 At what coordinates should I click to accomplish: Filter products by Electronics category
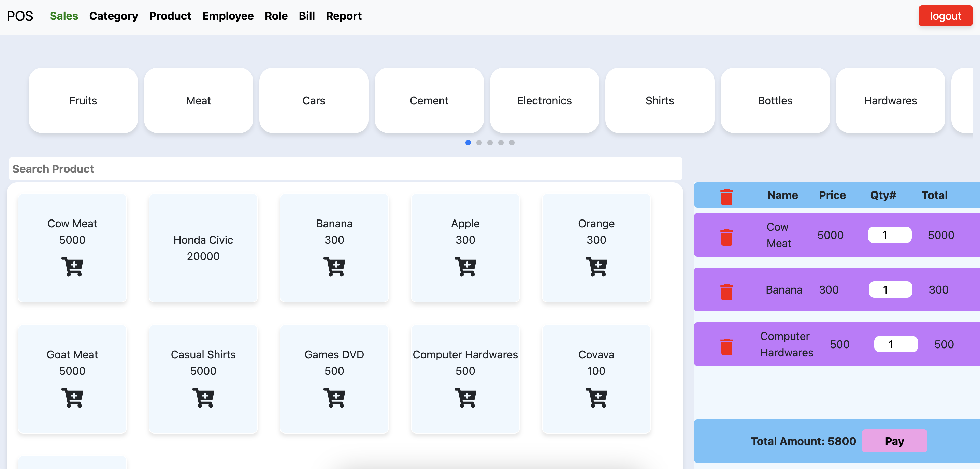(544, 100)
